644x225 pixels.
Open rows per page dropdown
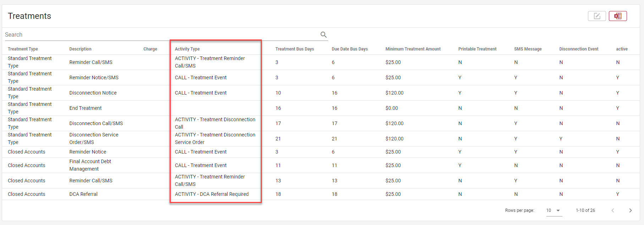(x=554, y=210)
